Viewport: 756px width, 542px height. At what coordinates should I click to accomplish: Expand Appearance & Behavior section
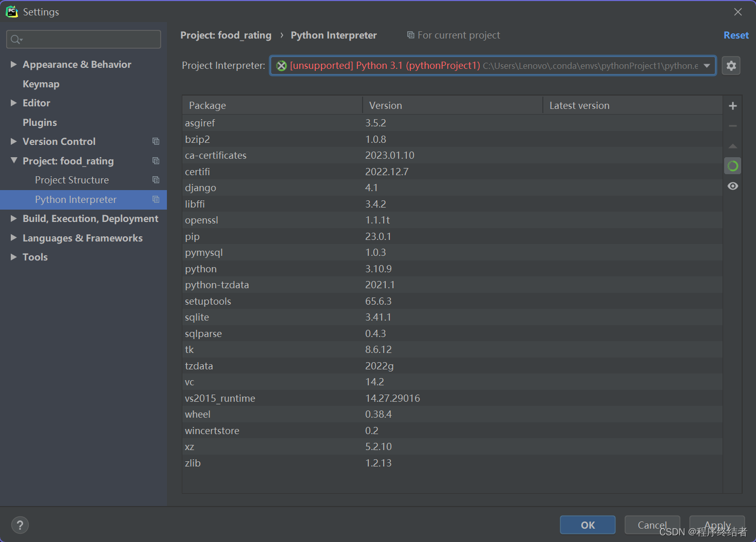pos(14,64)
